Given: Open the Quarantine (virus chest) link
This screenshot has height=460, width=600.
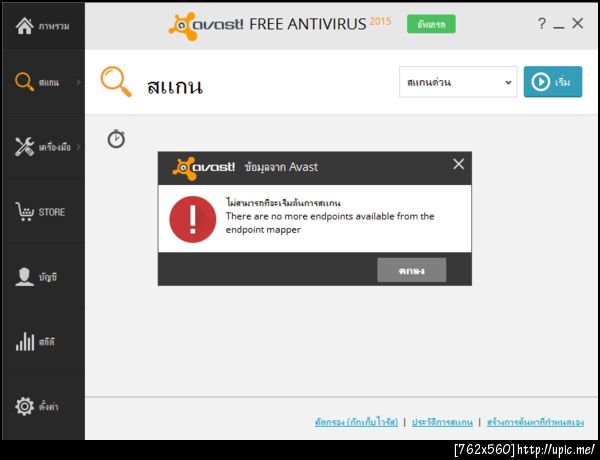Looking at the screenshot, I should 356,422.
